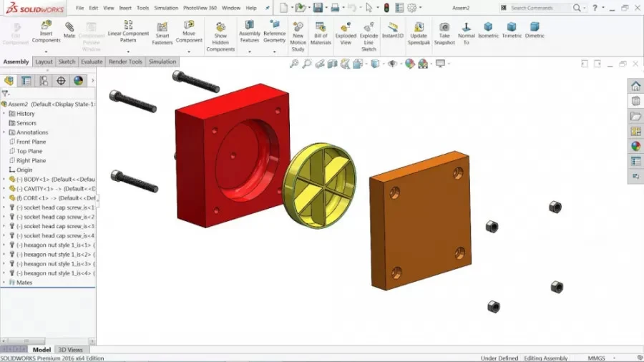644x362 pixels.
Task: Click the Appearances color wheel in task pane
Action: (636, 146)
